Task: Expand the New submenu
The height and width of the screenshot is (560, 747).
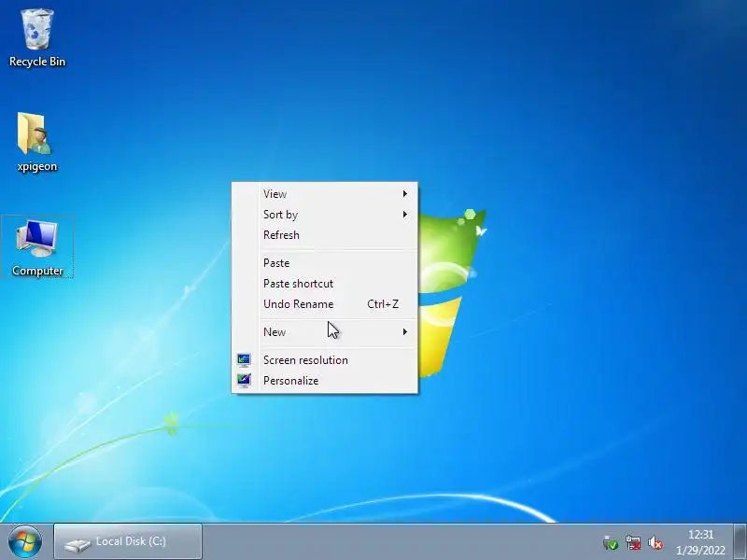Action: point(324,332)
